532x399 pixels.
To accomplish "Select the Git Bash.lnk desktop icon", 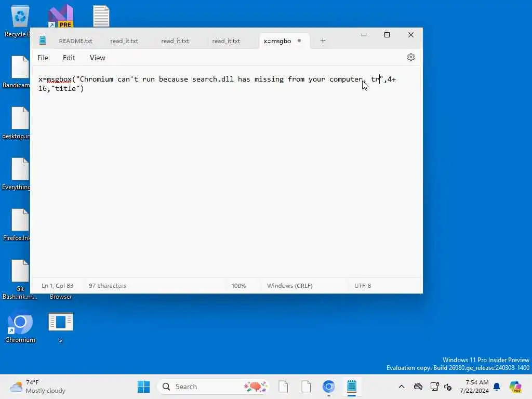I will point(20,279).
